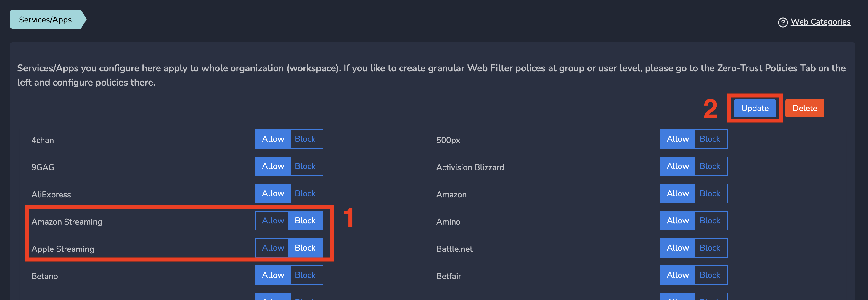This screenshot has height=300, width=868.
Task: Block the Betfair service
Action: [710, 275]
